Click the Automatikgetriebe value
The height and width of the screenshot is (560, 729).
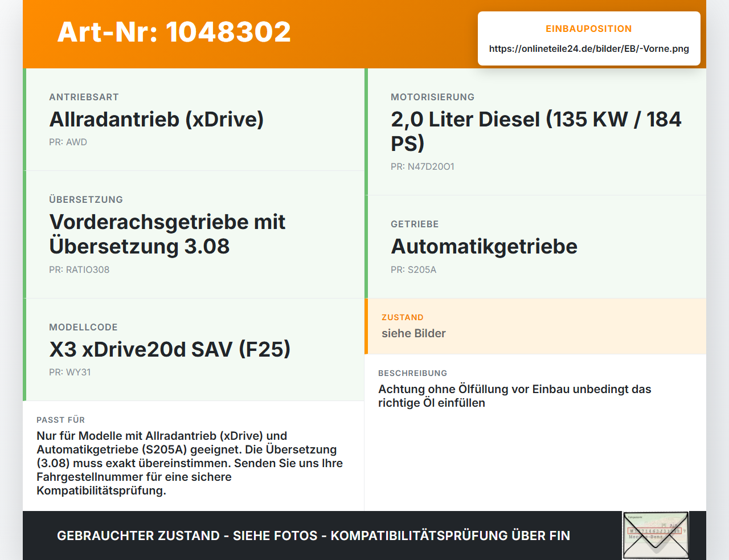pyautogui.click(x=484, y=246)
